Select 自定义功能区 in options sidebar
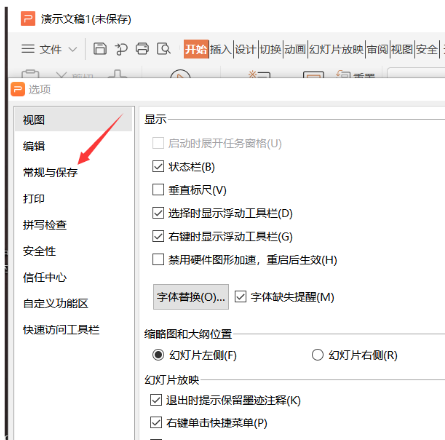Viewport: 445px width, 440px height. pyautogui.click(x=74, y=304)
